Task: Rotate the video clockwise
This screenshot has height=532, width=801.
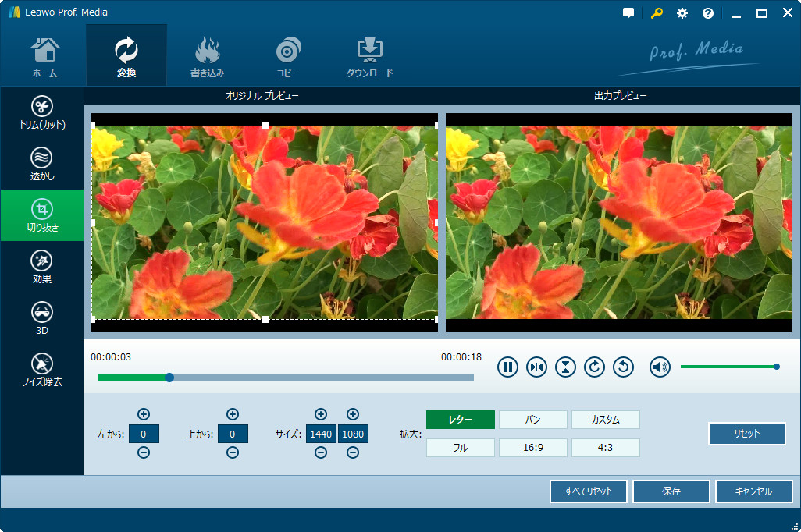Action: (594, 367)
